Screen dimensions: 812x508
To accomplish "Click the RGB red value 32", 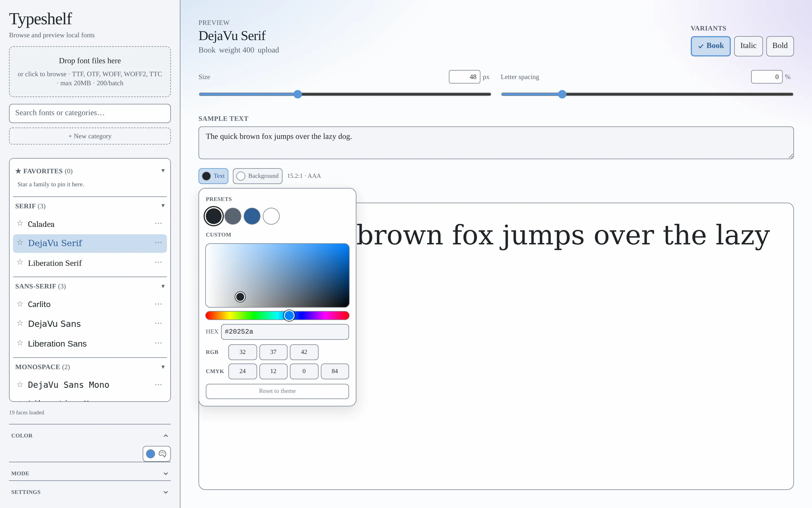I will pos(242,352).
